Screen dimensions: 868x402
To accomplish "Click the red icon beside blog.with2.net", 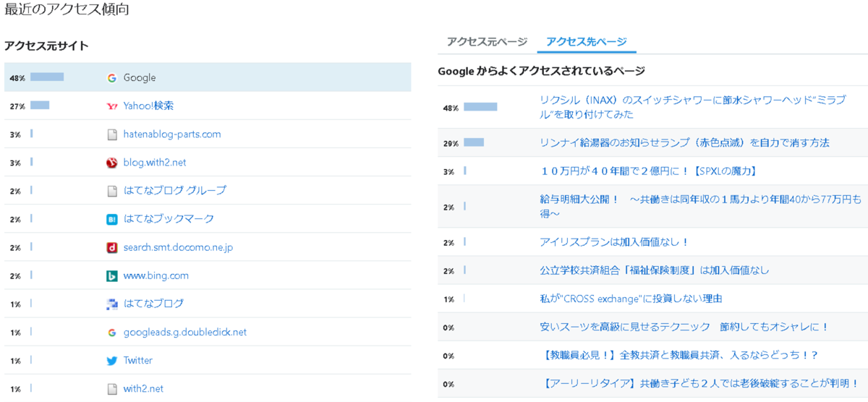I will (x=111, y=163).
